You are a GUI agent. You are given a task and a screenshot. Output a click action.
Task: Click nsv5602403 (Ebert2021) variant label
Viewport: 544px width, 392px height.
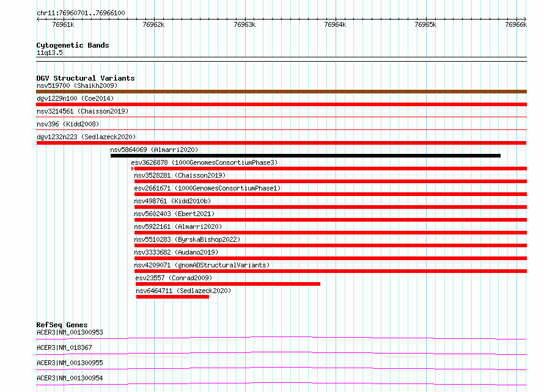point(174,214)
